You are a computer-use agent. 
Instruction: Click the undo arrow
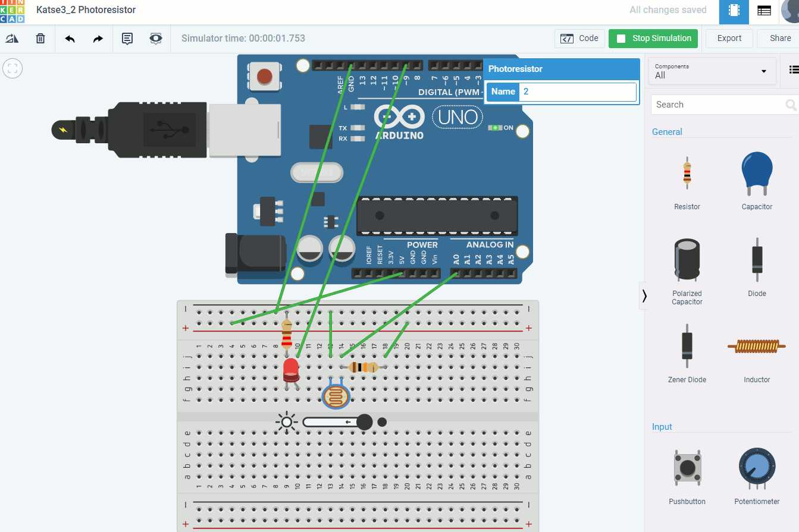70,39
